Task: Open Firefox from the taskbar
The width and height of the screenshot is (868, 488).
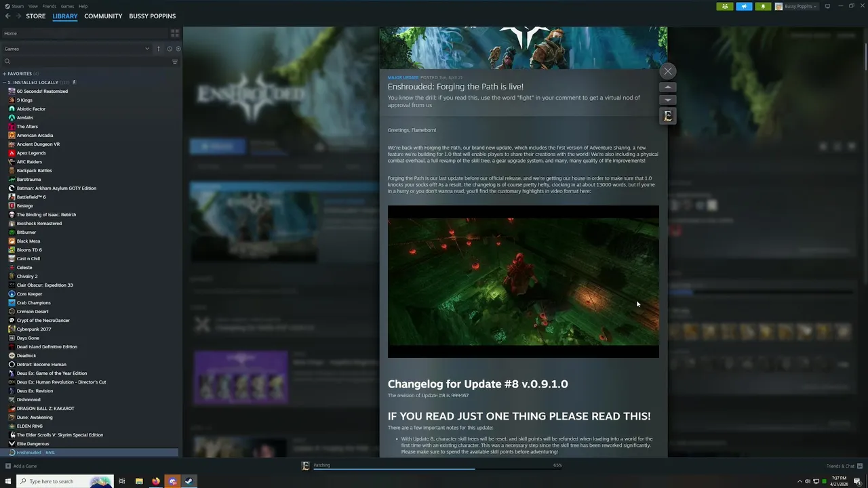Action: coord(156,481)
